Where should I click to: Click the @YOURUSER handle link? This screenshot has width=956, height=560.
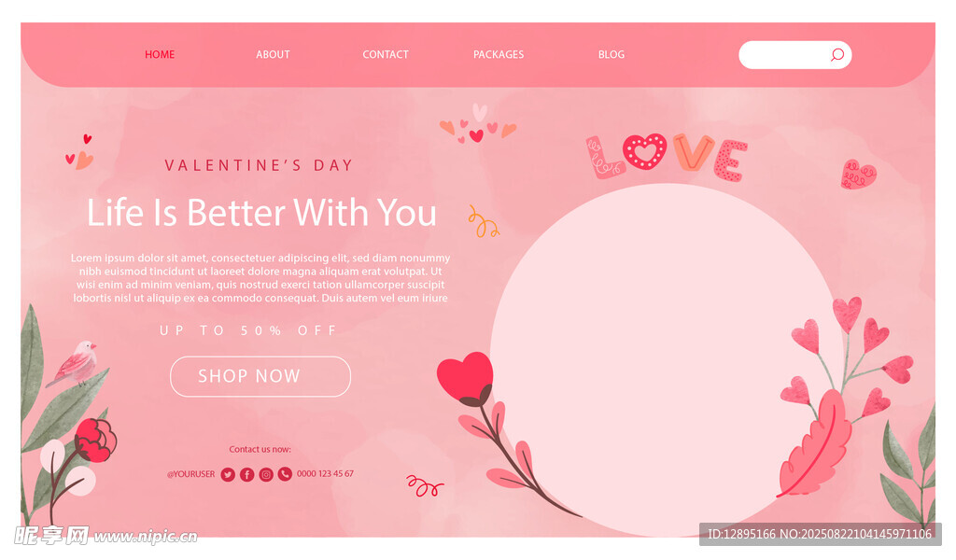coord(190,474)
